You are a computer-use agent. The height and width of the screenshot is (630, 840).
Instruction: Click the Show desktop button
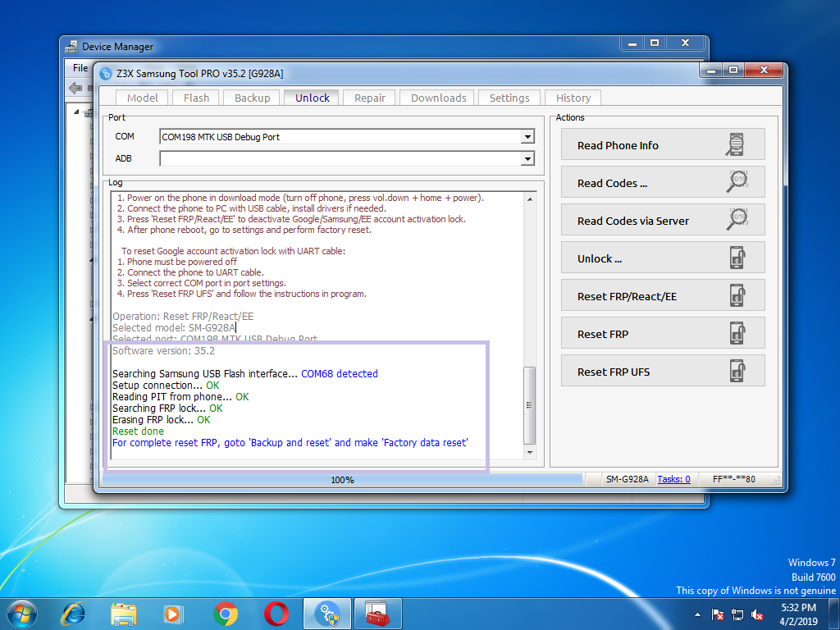834,614
